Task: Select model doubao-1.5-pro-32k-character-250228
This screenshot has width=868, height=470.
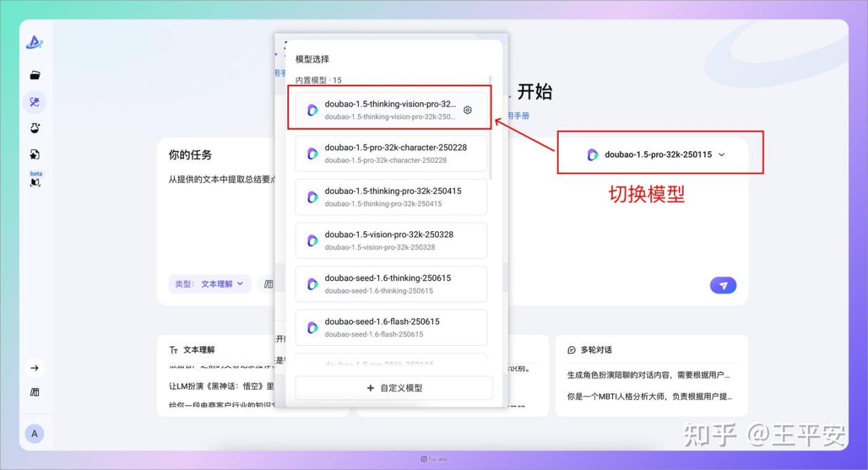Action: pos(391,153)
